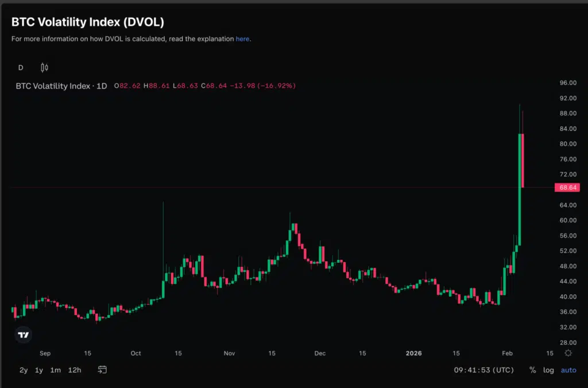Open the DVOL explanation via here link

point(242,39)
